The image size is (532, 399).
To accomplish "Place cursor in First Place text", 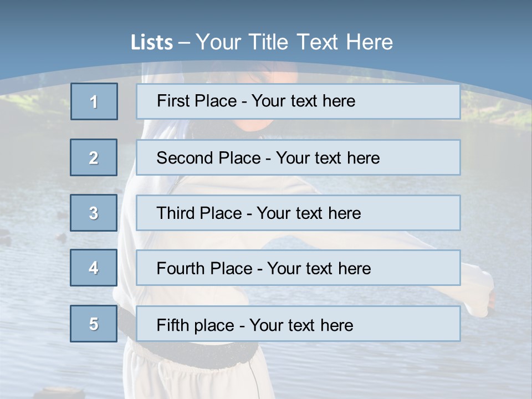I will 256,101.
